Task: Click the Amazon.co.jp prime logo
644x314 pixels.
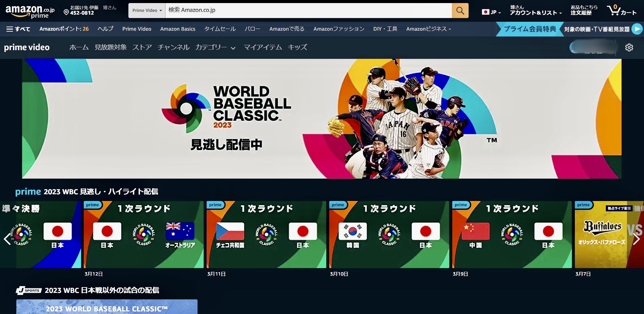Action: tap(30, 11)
